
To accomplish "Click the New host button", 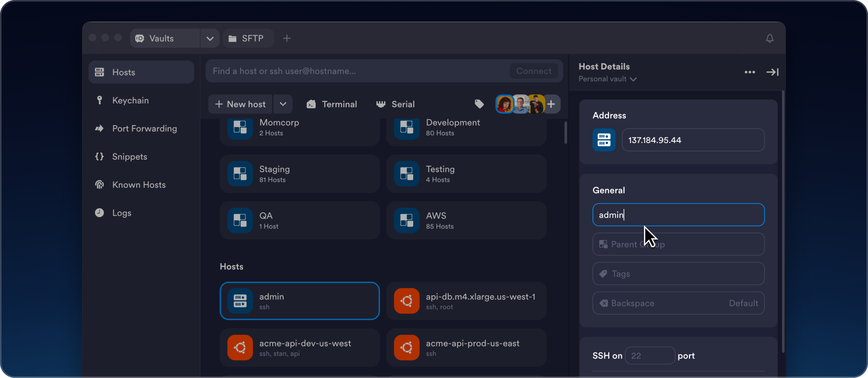I will pos(240,104).
